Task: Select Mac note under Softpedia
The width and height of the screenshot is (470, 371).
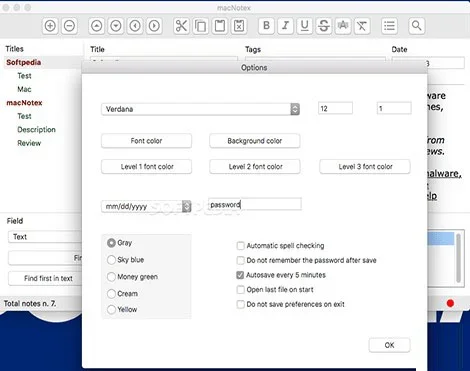Action: (x=24, y=89)
